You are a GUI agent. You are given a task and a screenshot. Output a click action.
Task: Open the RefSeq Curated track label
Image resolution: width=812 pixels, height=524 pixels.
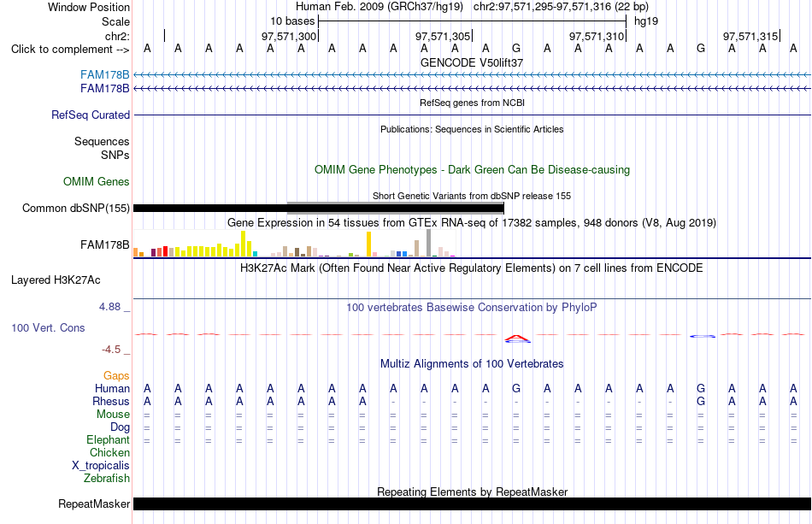pos(90,115)
